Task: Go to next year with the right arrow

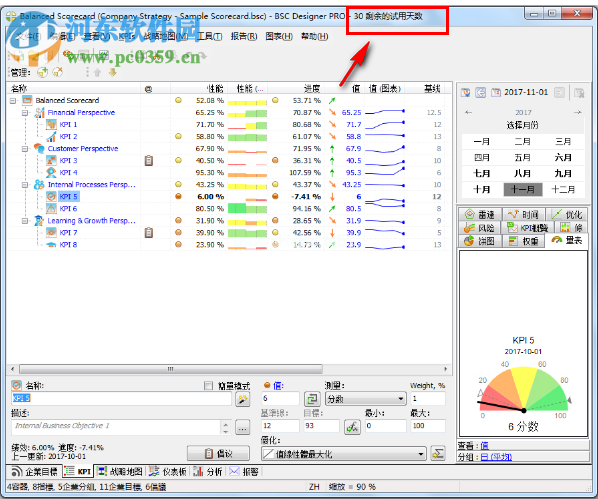Action: pyautogui.click(x=578, y=113)
